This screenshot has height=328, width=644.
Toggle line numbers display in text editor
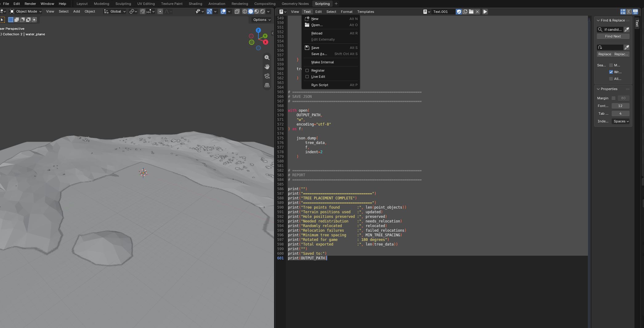click(623, 12)
